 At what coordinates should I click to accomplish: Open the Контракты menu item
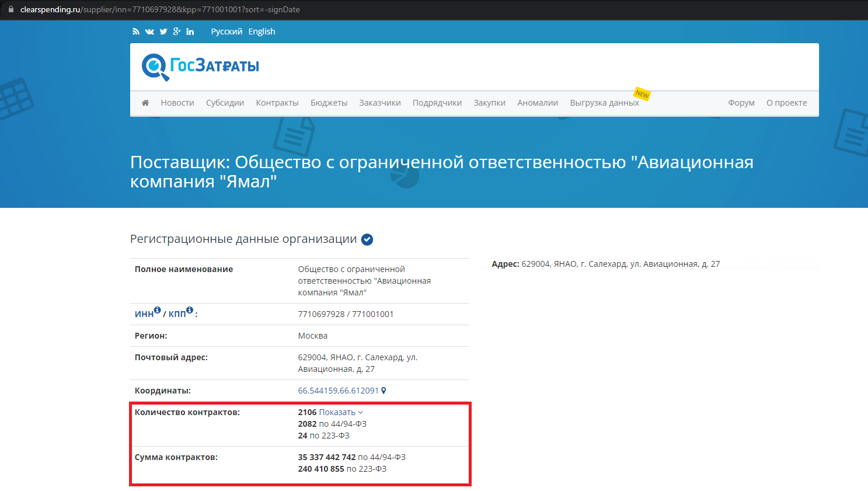click(x=277, y=103)
